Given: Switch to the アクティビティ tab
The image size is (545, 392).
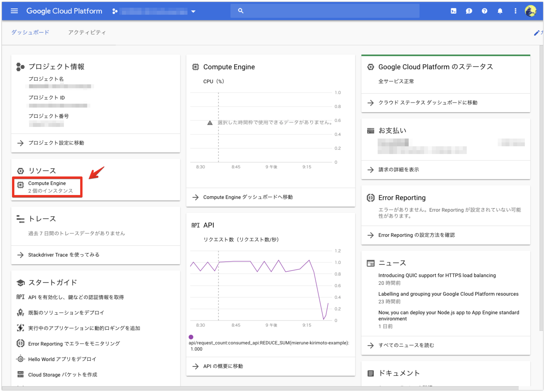Looking at the screenshot, I should [x=87, y=32].
